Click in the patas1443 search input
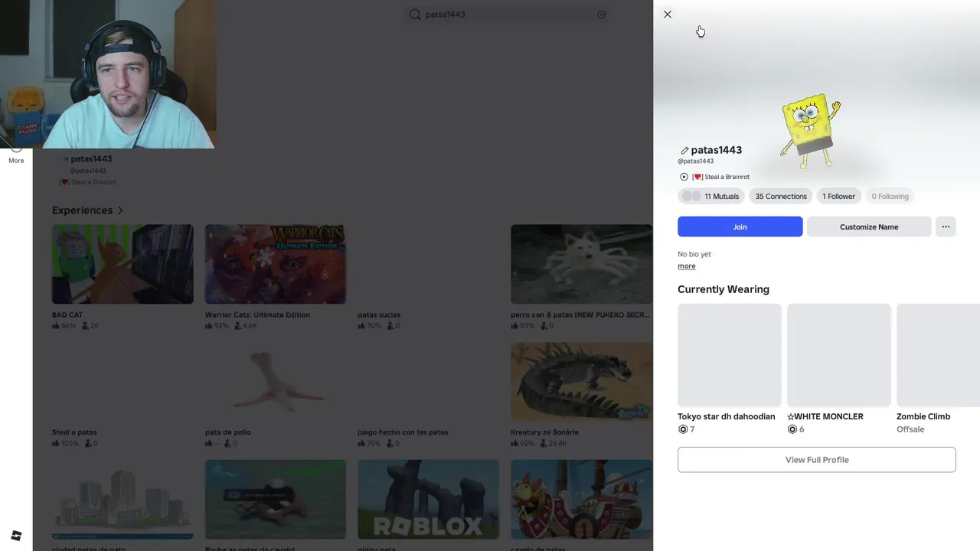The height and width of the screenshot is (551, 980). coord(507,15)
